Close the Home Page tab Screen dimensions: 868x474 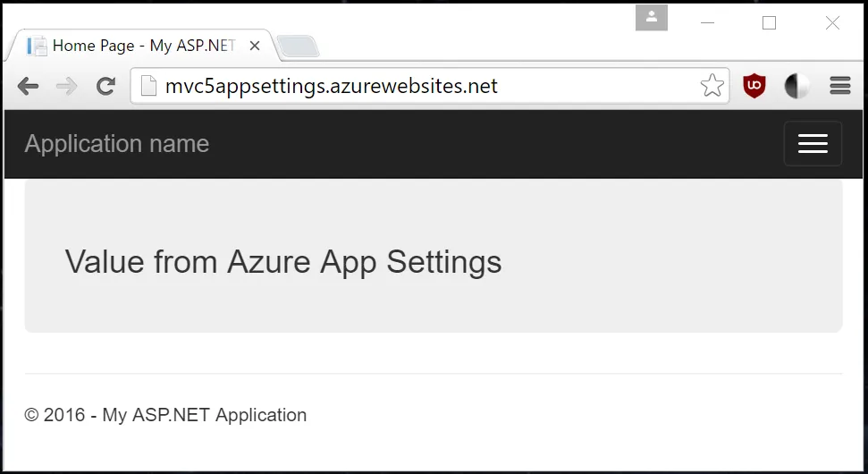coord(255,46)
